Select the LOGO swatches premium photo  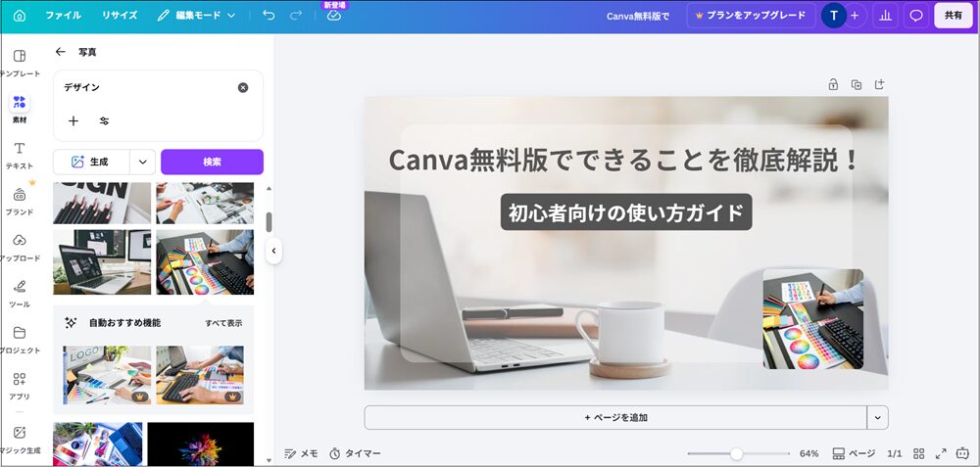click(x=107, y=375)
